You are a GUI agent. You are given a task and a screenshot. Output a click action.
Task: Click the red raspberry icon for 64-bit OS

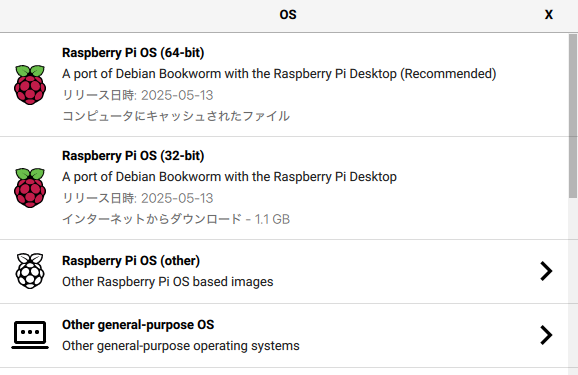tap(30, 85)
